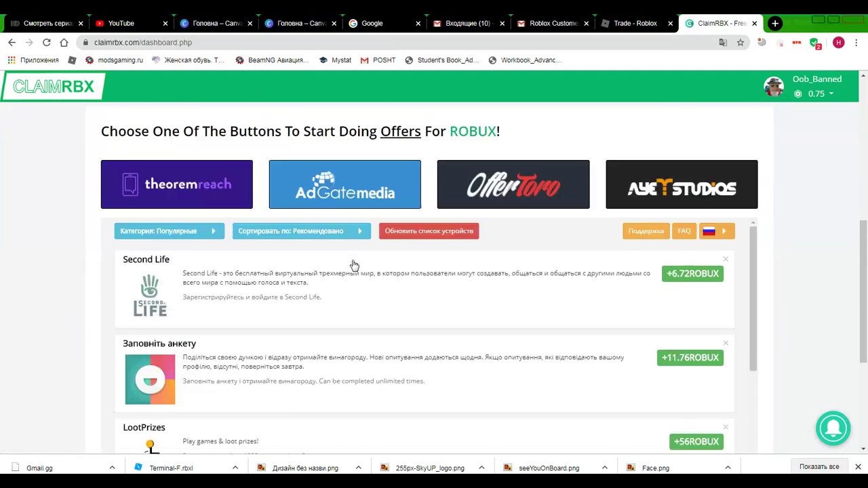Click the Поддержка button
The image size is (868, 488).
click(646, 231)
